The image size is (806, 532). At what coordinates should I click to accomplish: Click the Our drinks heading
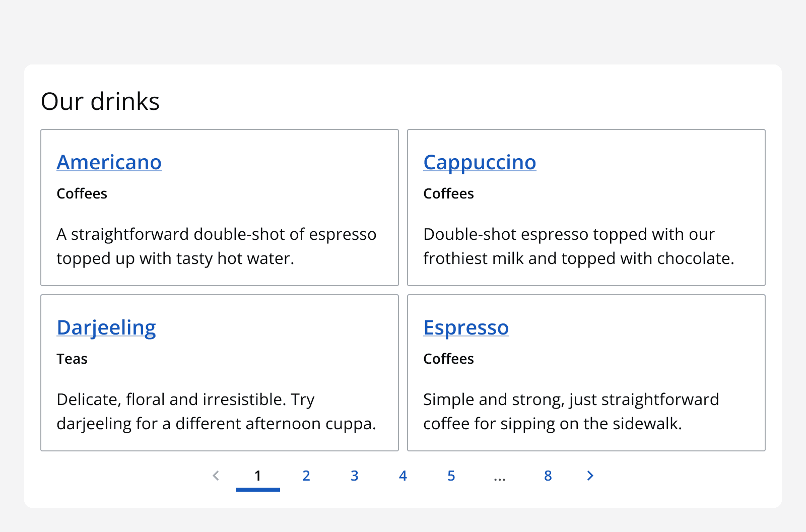100,101
